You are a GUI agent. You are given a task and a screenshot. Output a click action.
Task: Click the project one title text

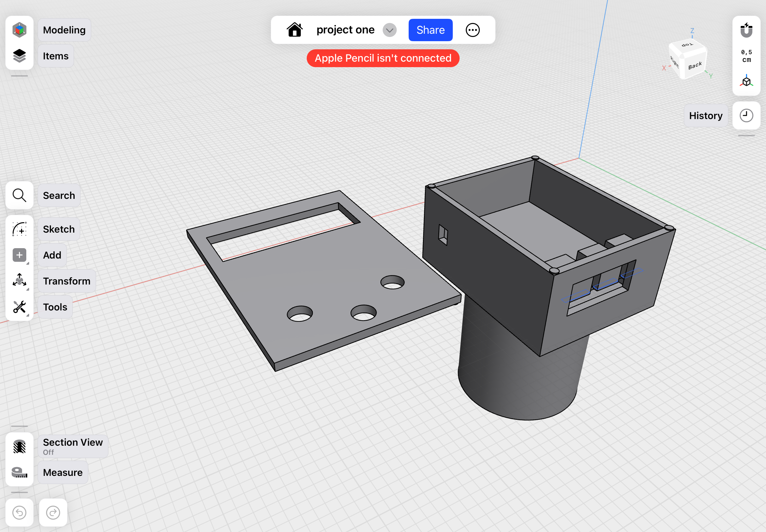click(345, 30)
